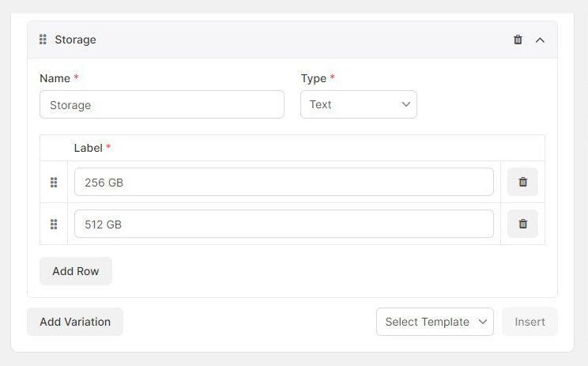The image size is (588, 366).
Task: Grab the drag handle beside the Storage title
Action: 43,40
